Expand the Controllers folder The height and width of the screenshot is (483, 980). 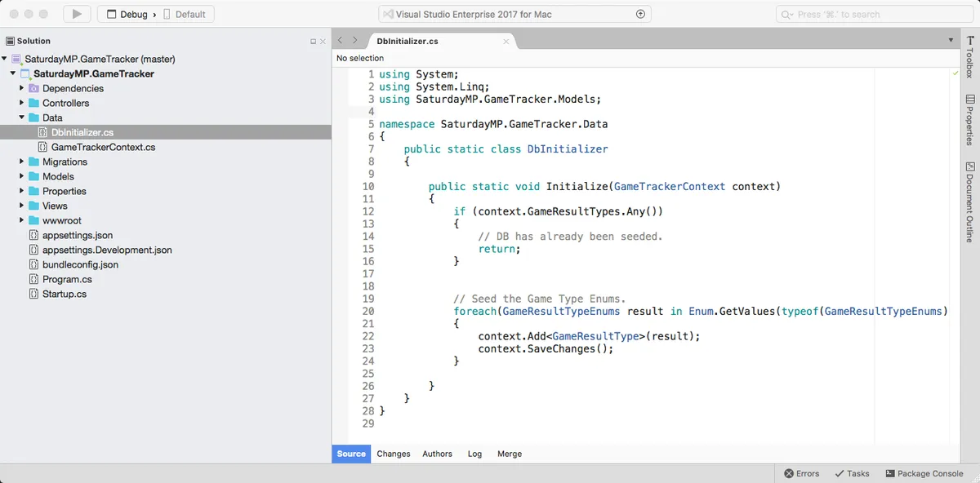click(x=22, y=103)
